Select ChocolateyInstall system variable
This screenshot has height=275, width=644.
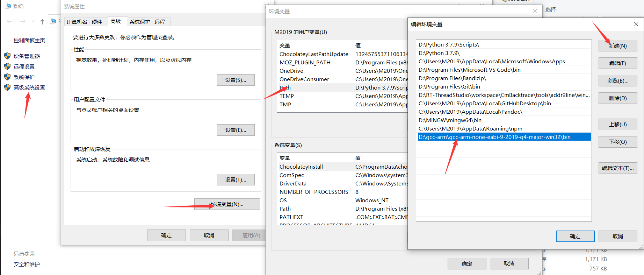click(x=342, y=167)
